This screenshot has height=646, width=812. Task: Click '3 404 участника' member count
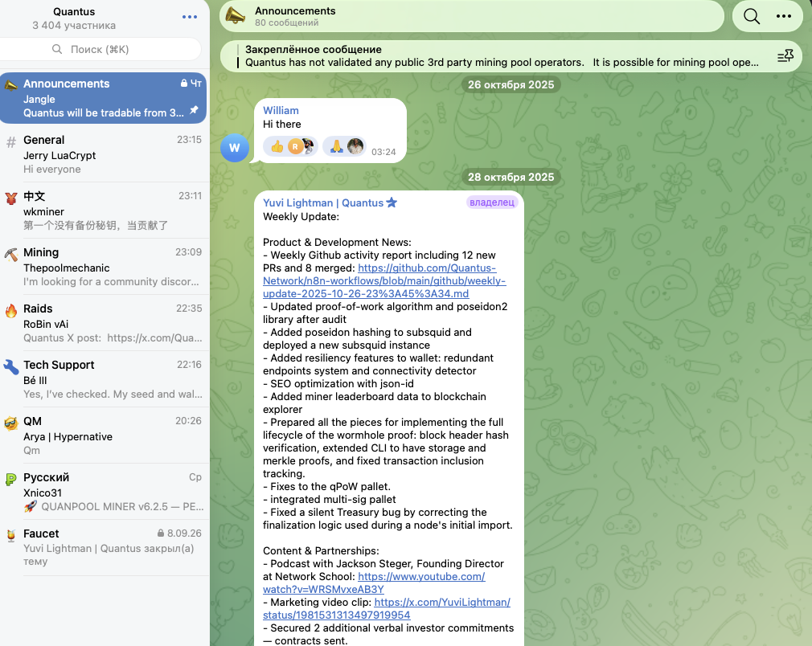click(x=74, y=26)
